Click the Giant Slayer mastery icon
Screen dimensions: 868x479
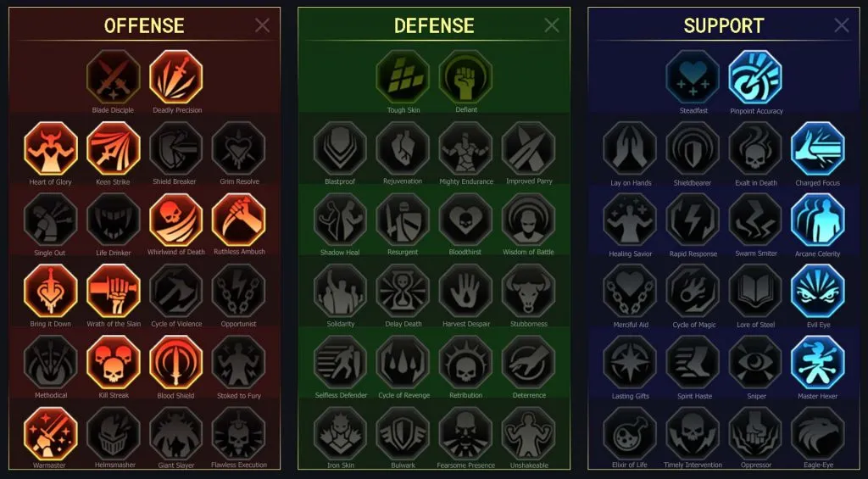pyautogui.click(x=176, y=433)
